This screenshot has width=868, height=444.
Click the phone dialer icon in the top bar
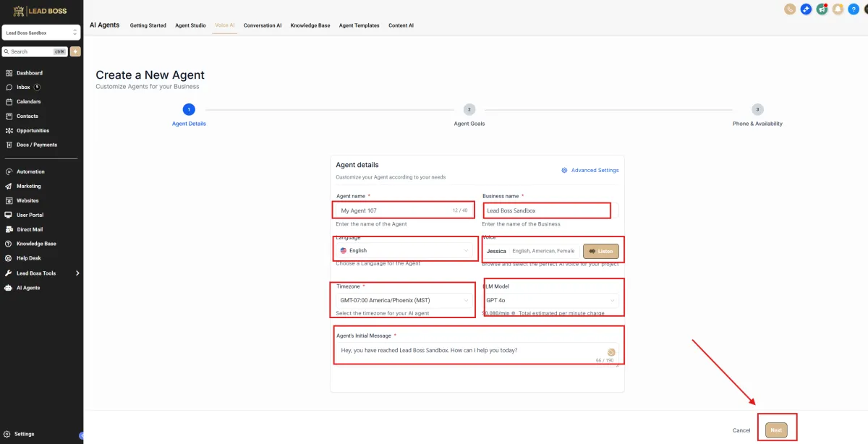click(x=790, y=9)
